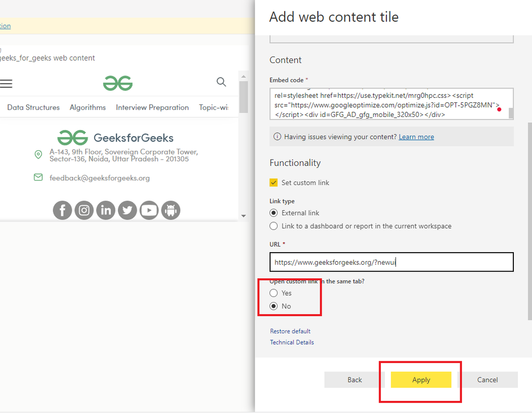Click the tile scrollbar up arrow

243,76
